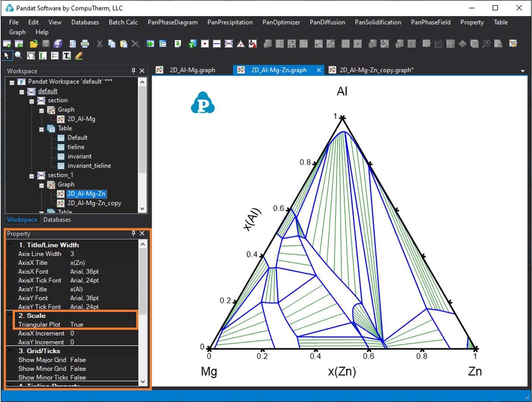Collapse the section_1 tree node
The image size is (532, 402).
32,176
